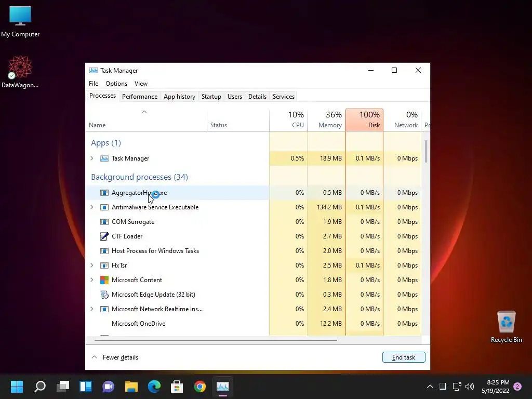Click the Microsoft Edge Update (32 bit) name
This screenshot has height=399, width=532.
pos(153,295)
